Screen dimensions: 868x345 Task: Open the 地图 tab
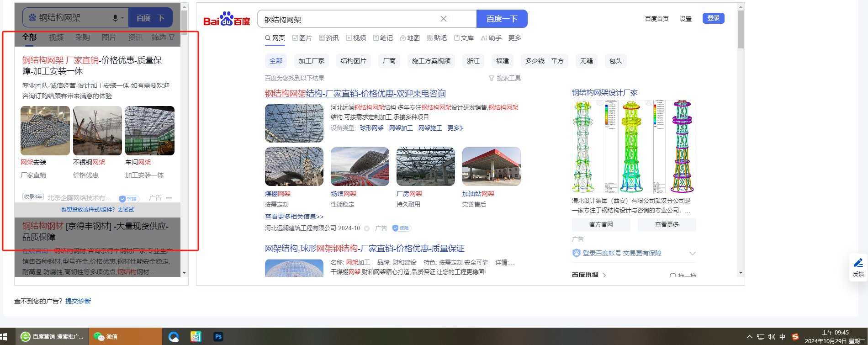tap(410, 38)
